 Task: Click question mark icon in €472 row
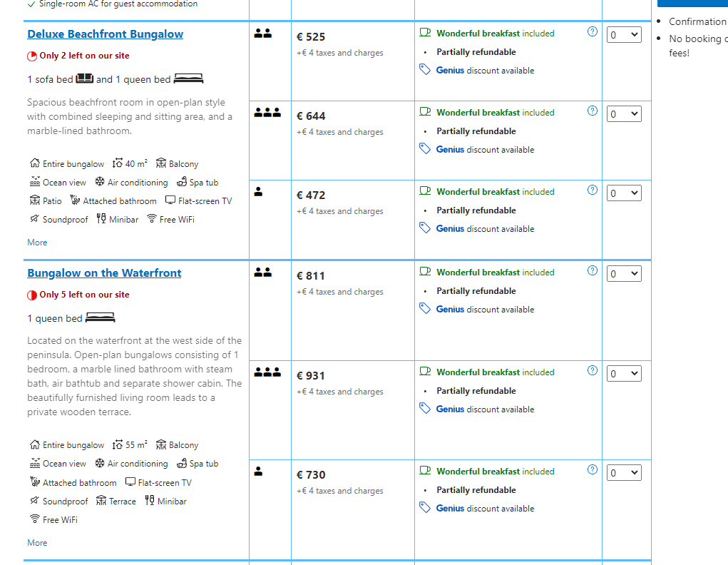pyautogui.click(x=592, y=190)
